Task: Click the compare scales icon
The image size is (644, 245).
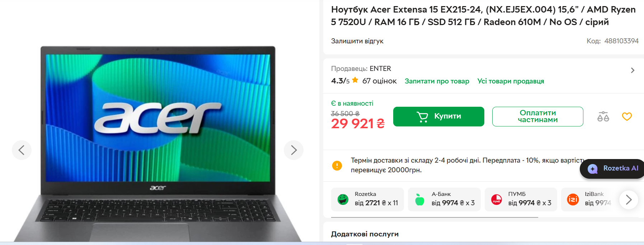Action: pyautogui.click(x=603, y=116)
